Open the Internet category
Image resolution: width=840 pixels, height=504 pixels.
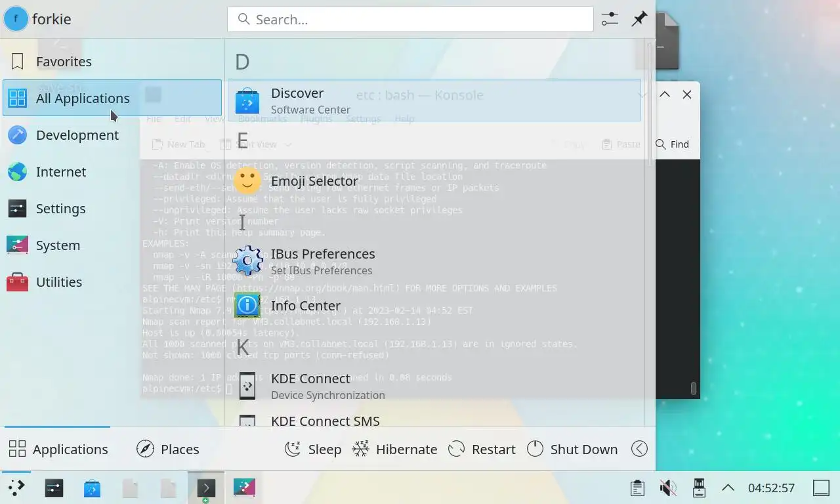click(112, 171)
